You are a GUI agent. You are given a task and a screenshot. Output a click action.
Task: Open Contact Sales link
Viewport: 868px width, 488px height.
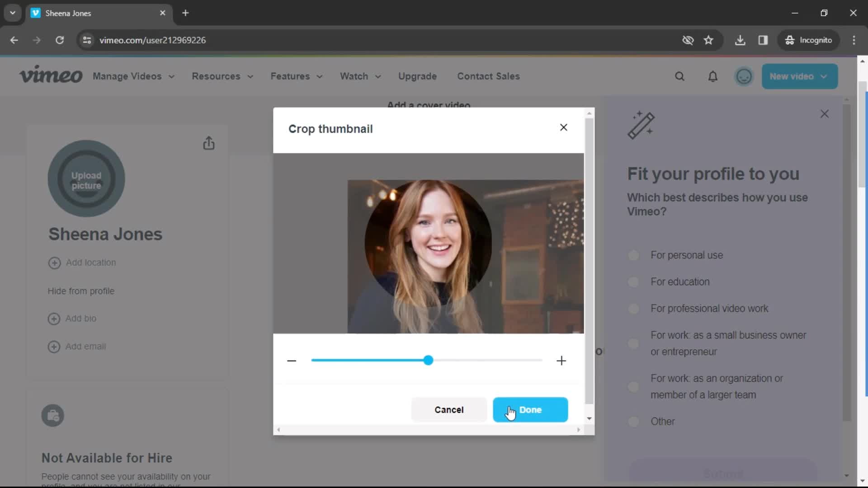[x=488, y=76]
